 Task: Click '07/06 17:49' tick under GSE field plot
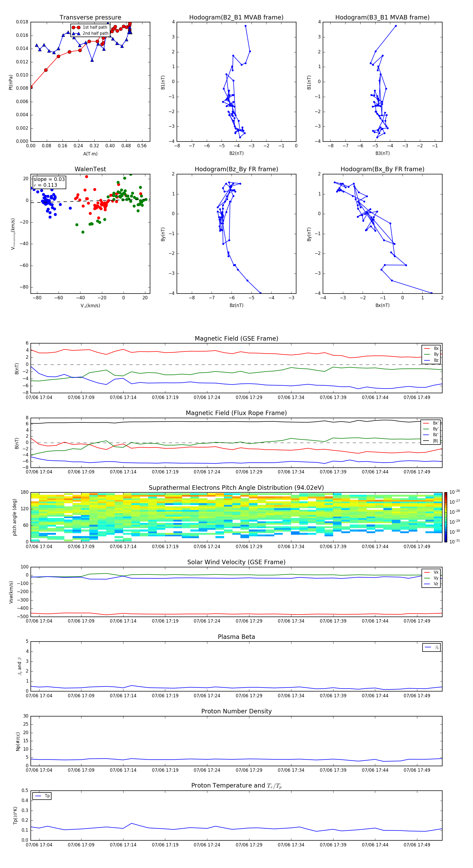point(417,397)
